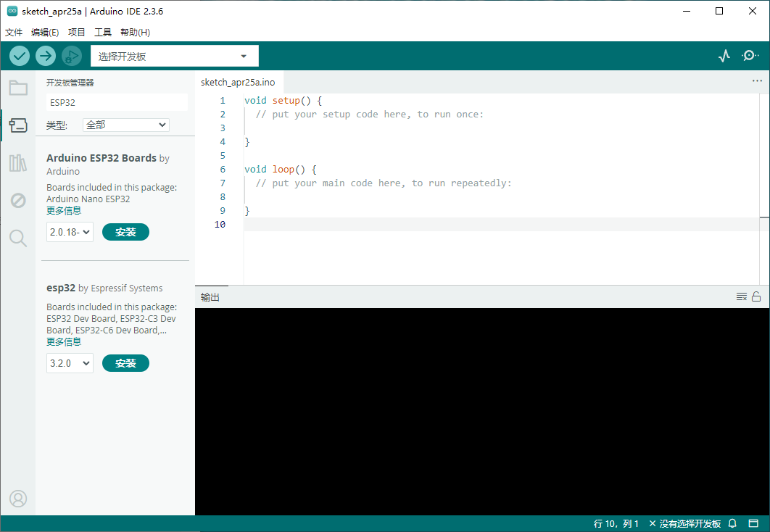Open the 文件 menu
The image size is (770, 532).
14,33
